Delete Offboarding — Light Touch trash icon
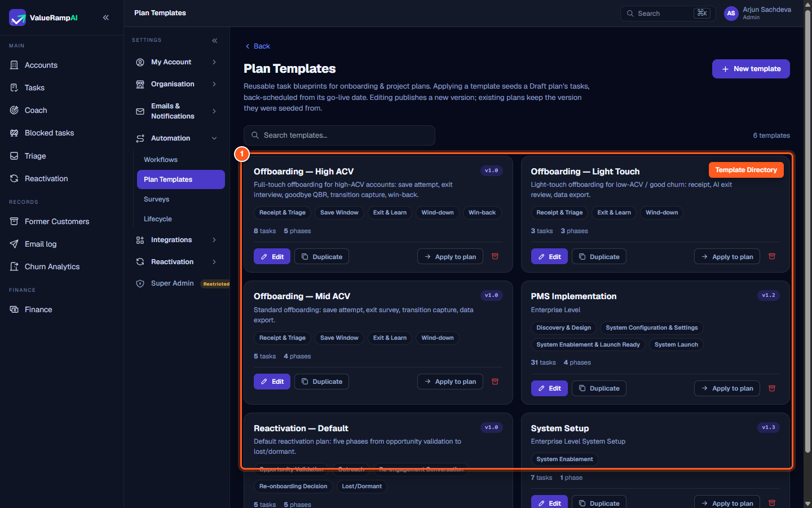 pyautogui.click(x=772, y=256)
